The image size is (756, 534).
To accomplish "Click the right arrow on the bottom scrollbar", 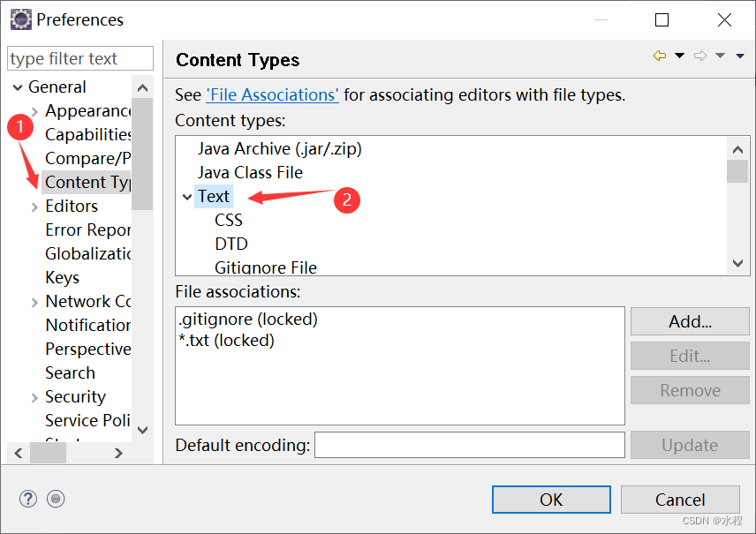I will (119, 453).
